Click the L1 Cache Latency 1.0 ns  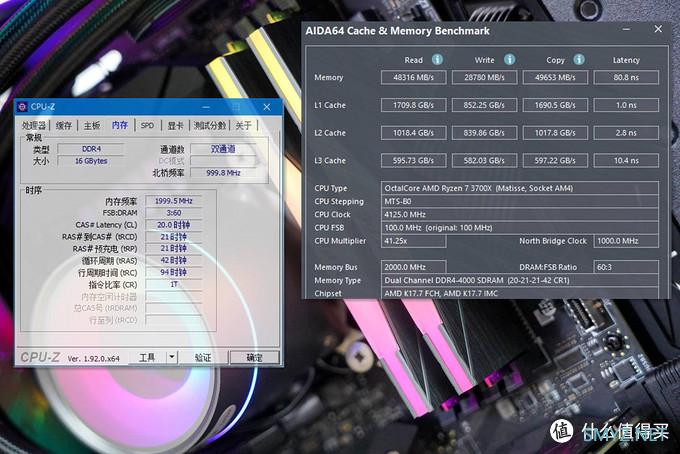click(626, 105)
